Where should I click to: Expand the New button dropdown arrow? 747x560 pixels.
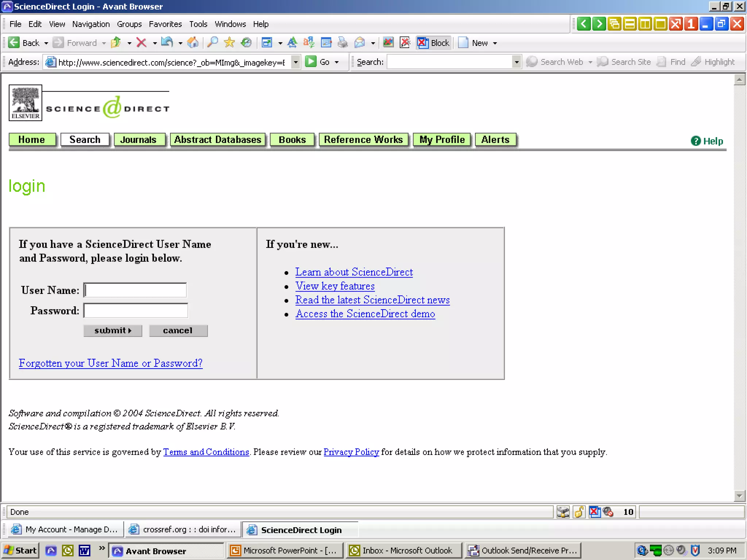[495, 43]
